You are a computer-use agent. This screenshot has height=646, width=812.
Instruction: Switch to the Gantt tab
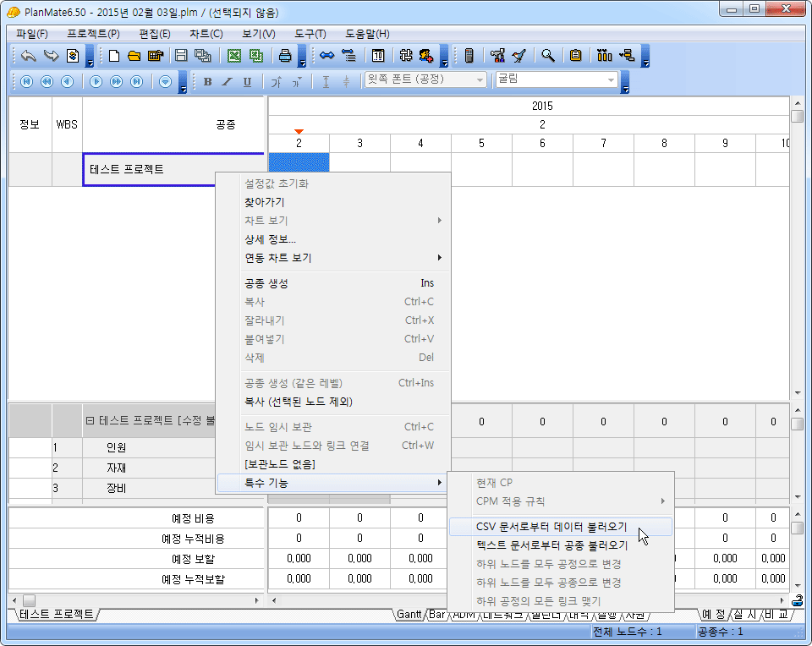click(410, 615)
